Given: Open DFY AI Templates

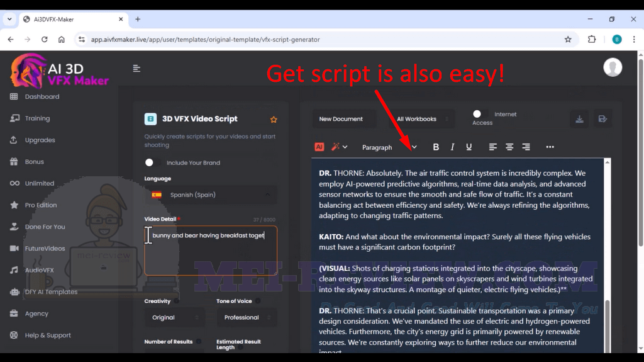Looking at the screenshot, I should pyautogui.click(x=52, y=291).
